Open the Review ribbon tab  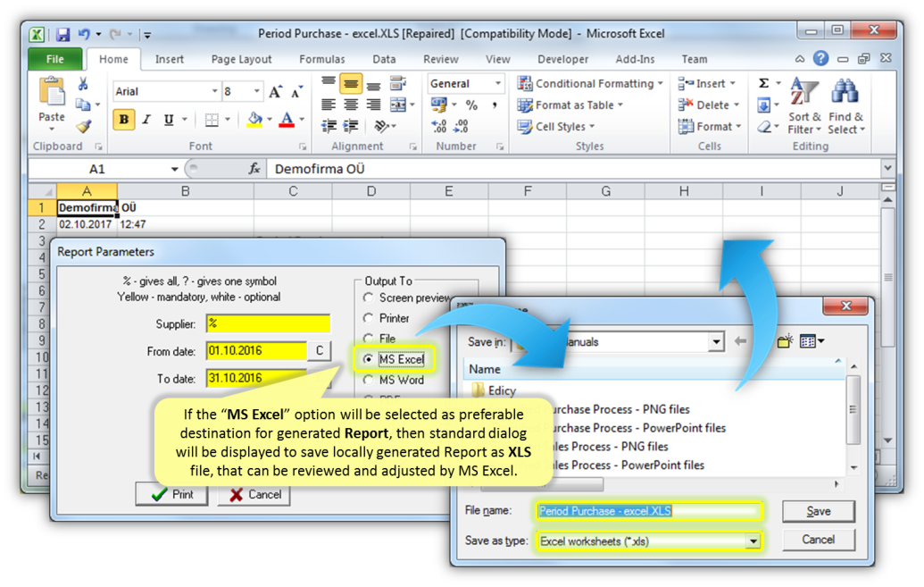pyautogui.click(x=441, y=59)
